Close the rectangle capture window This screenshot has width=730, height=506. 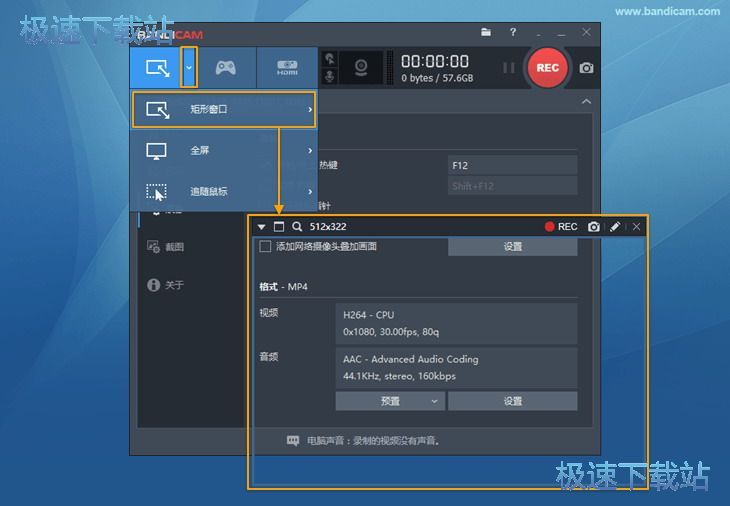[x=636, y=227]
